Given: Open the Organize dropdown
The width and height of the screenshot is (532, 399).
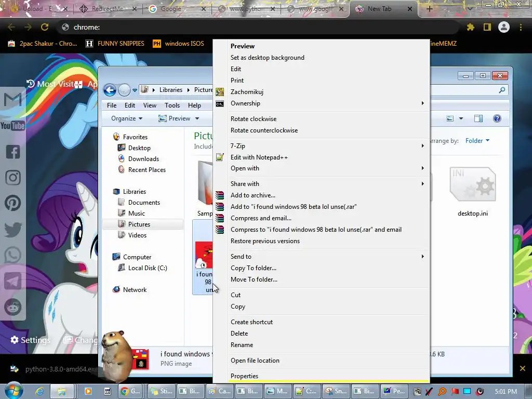Looking at the screenshot, I should (127, 118).
